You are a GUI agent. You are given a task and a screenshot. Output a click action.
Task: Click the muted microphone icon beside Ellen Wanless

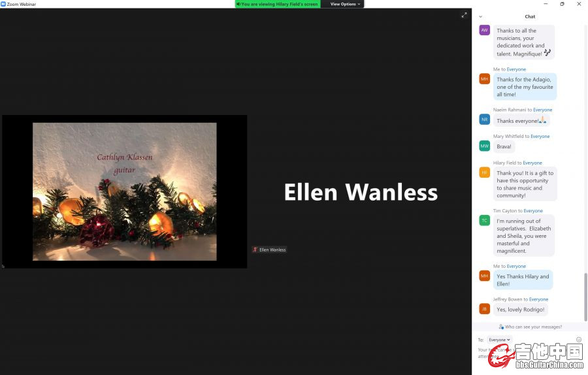(x=255, y=250)
